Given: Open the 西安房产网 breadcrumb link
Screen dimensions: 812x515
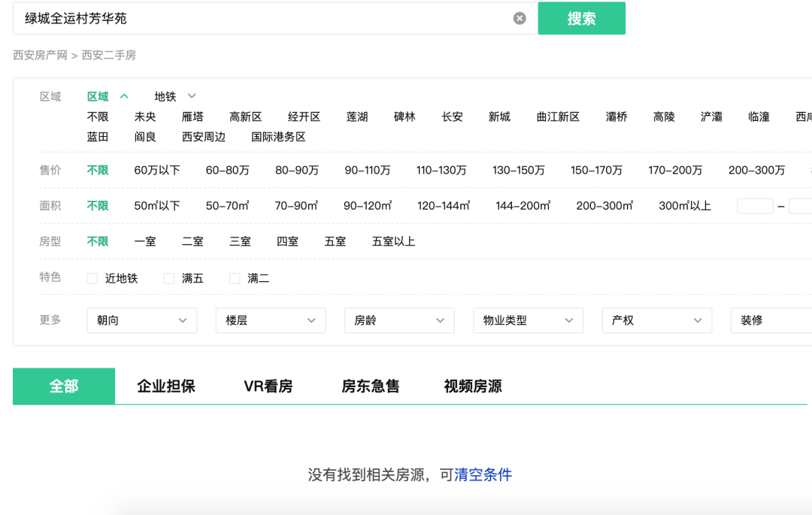Looking at the screenshot, I should (x=40, y=56).
